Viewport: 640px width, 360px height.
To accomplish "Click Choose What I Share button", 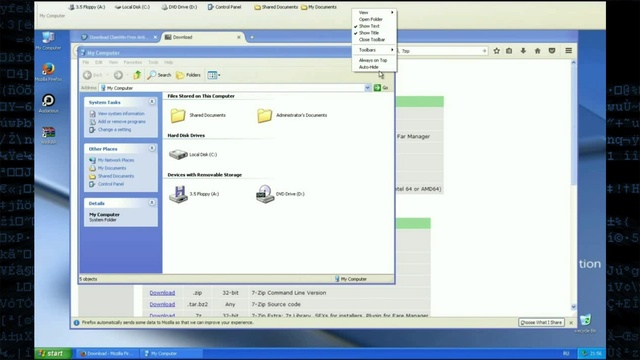I will (x=541, y=322).
